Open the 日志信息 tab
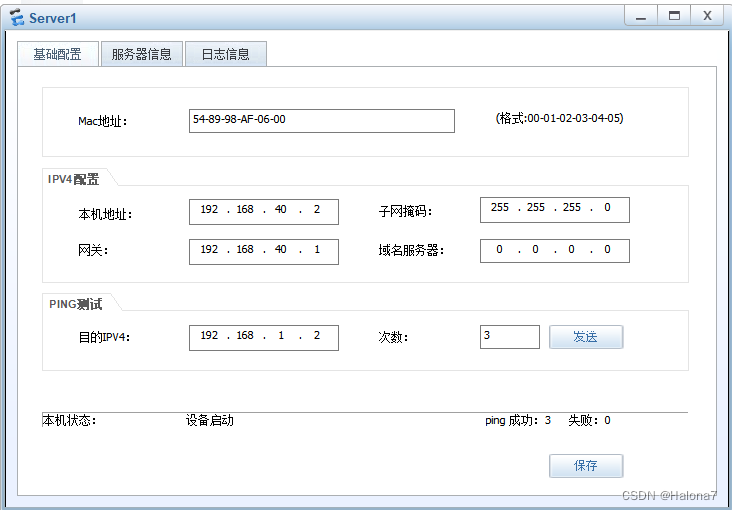This screenshot has height=510, width=732. (x=225, y=54)
